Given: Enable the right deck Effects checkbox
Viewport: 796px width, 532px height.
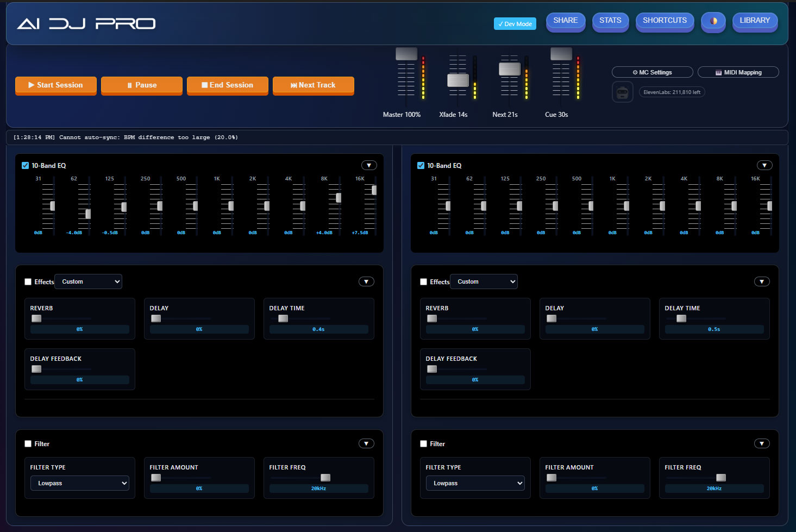Looking at the screenshot, I should (423, 282).
